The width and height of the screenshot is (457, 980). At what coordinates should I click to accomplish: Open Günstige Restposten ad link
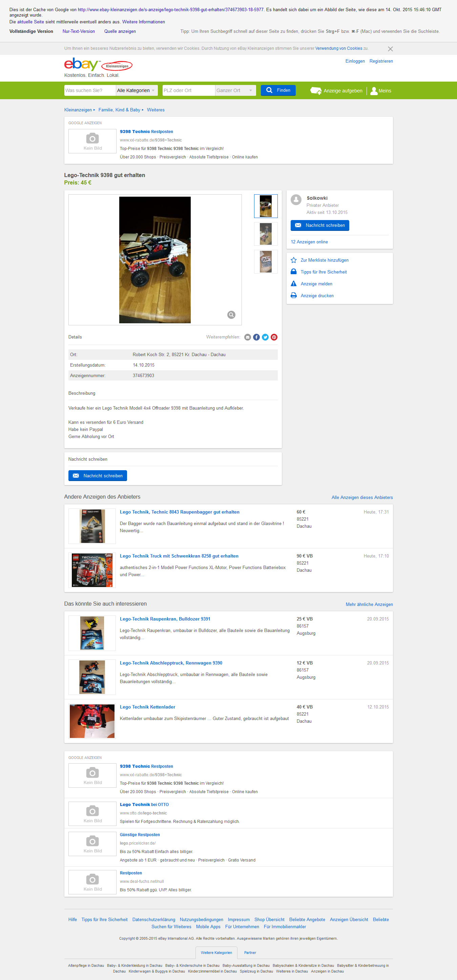140,835
